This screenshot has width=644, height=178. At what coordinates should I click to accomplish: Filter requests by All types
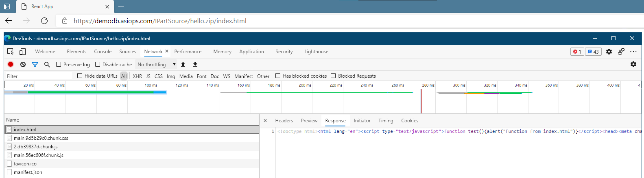(124, 76)
